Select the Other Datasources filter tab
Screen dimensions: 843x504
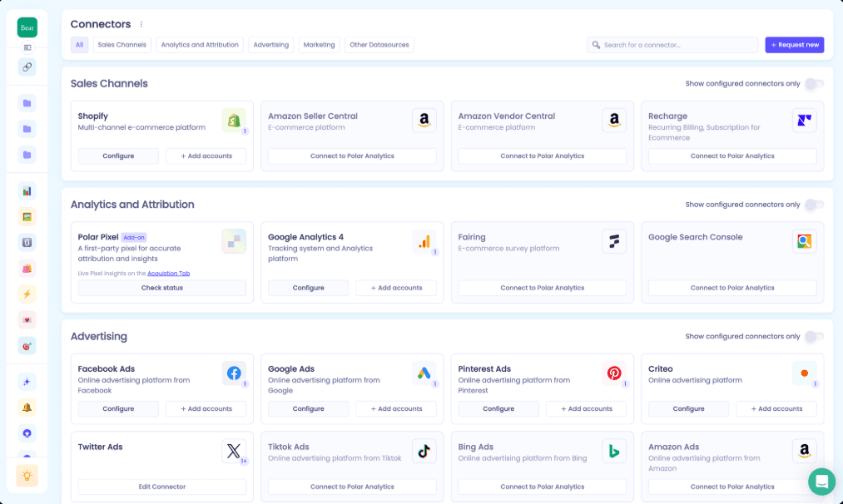tap(379, 45)
